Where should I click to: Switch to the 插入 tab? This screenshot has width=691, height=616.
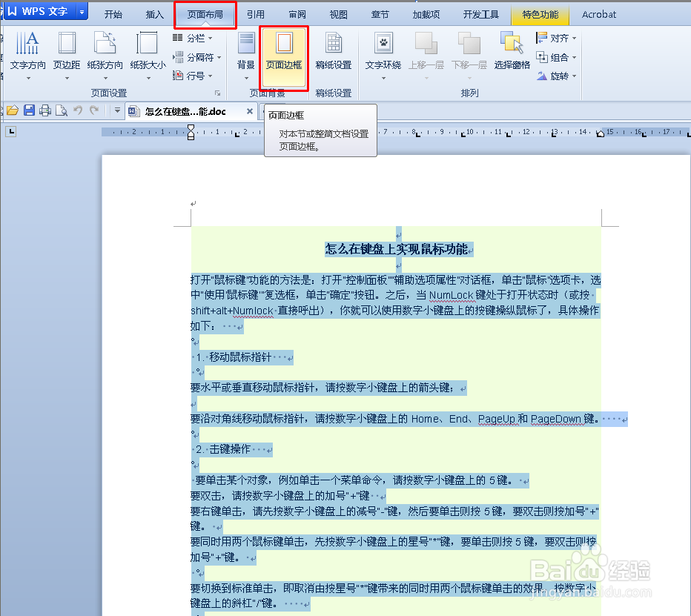[155, 15]
